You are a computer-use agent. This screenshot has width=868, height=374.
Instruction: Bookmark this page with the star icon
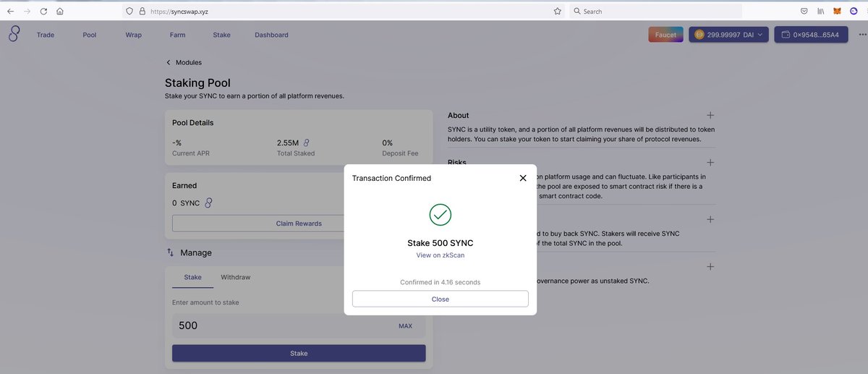pos(558,12)
